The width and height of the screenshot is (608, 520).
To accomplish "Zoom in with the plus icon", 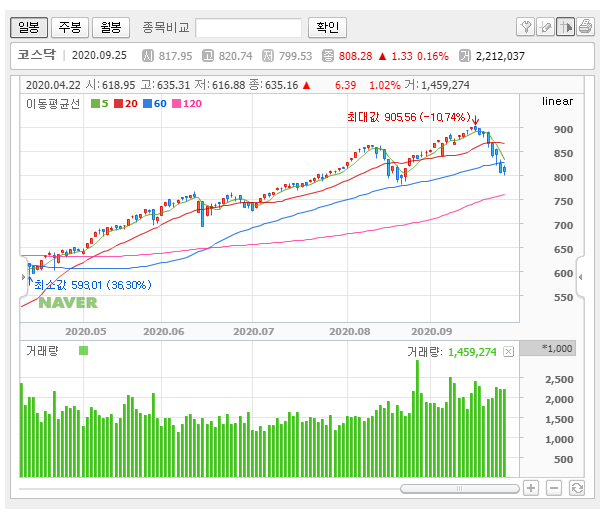I will (x=531, y=488).
